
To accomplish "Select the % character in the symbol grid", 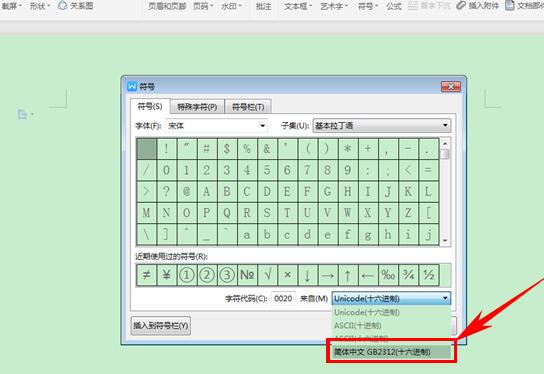I will pos(247,149).
